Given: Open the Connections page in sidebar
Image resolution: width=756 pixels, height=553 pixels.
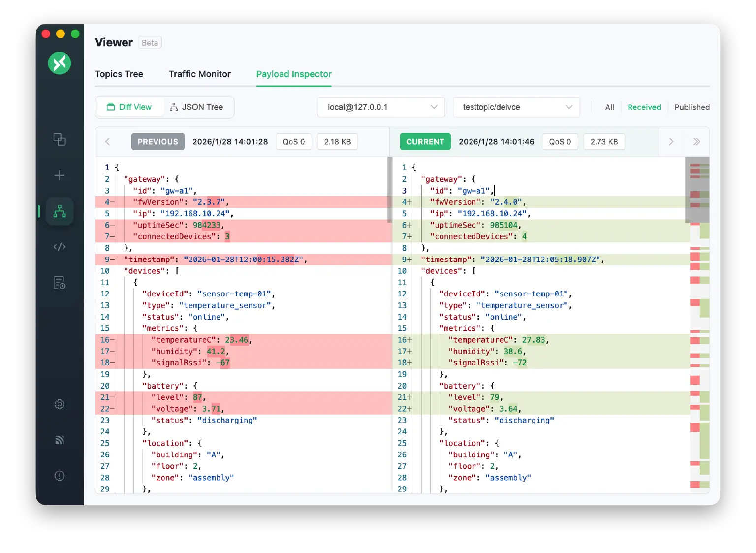Looking at the screenshot, I should 60,140.
